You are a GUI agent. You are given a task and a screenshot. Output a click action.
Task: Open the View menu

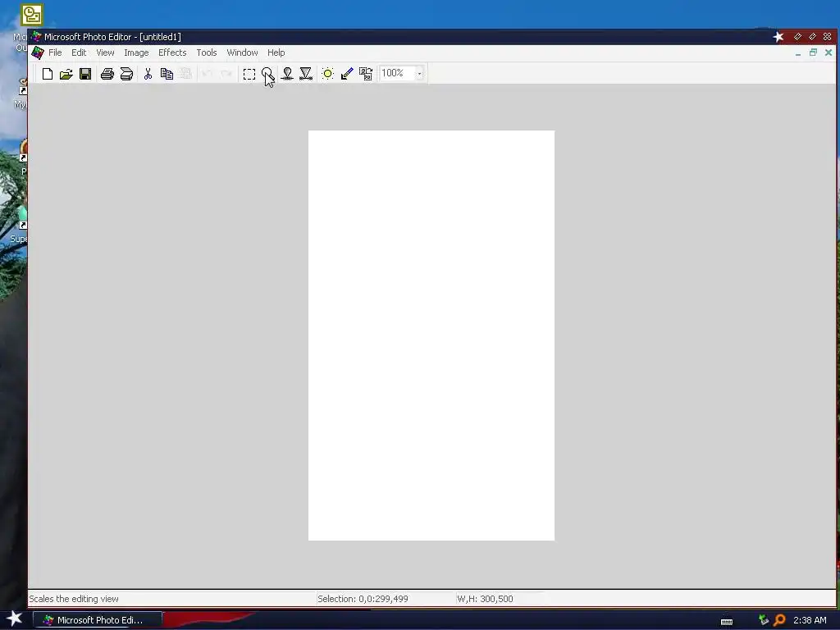click(106, 52)
